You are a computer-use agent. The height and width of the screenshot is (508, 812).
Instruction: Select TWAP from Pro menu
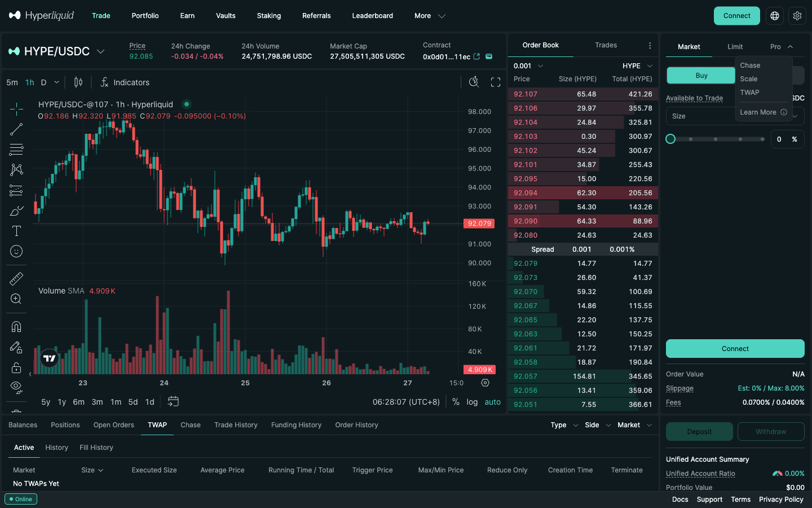[x=749, y=93]
